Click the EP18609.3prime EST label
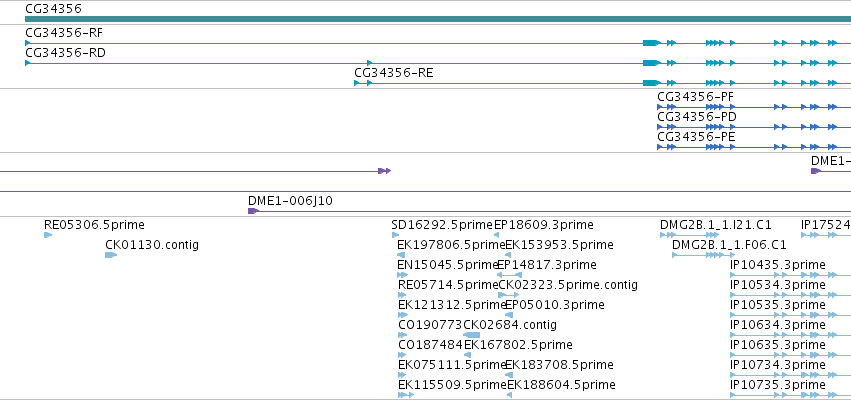 544,225
